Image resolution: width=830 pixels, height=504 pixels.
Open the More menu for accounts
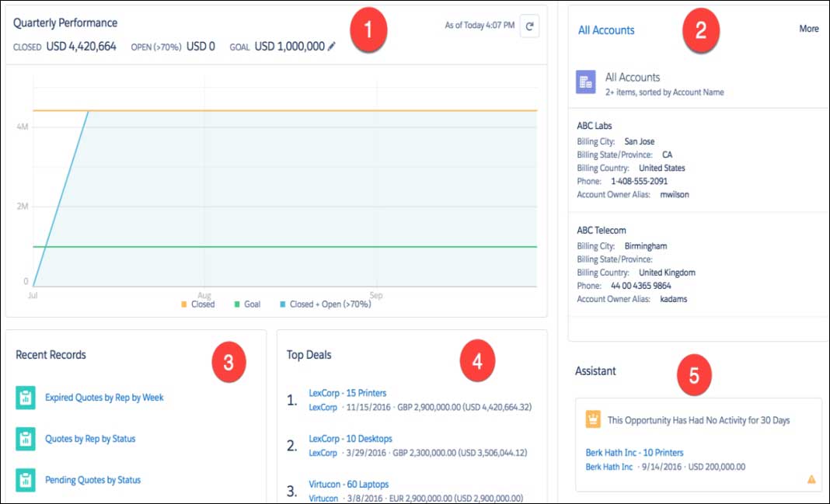click(808, 29)
